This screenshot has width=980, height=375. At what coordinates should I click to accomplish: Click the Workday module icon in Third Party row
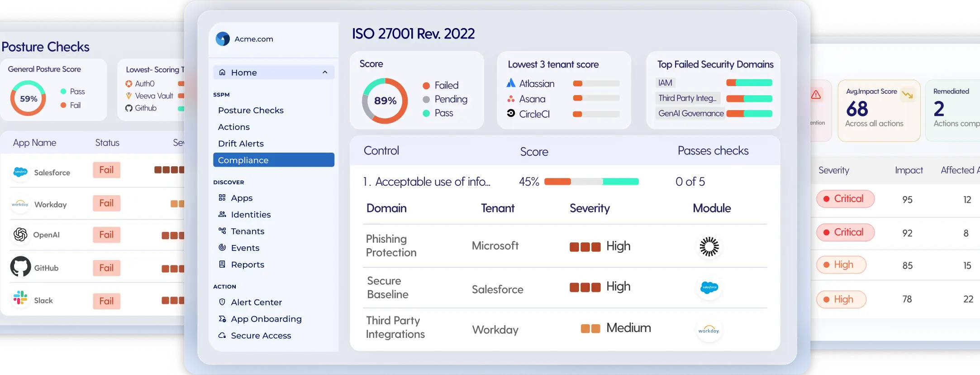(x=709, y=330)
